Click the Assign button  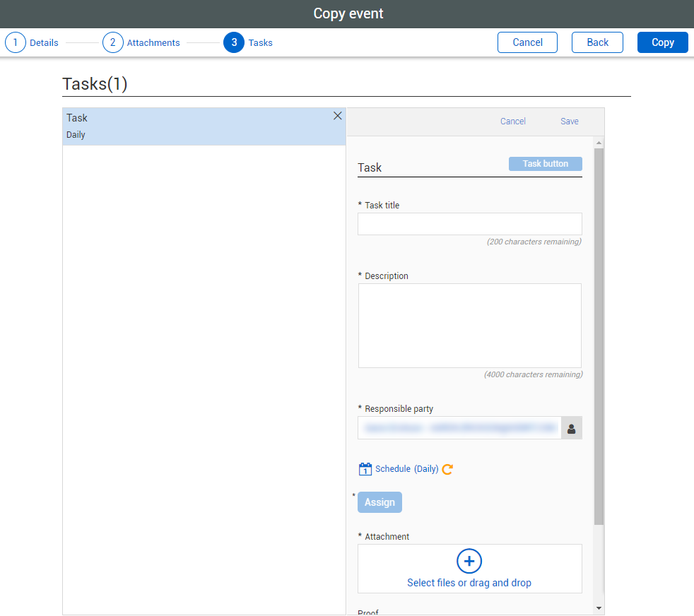pos(380,502)
